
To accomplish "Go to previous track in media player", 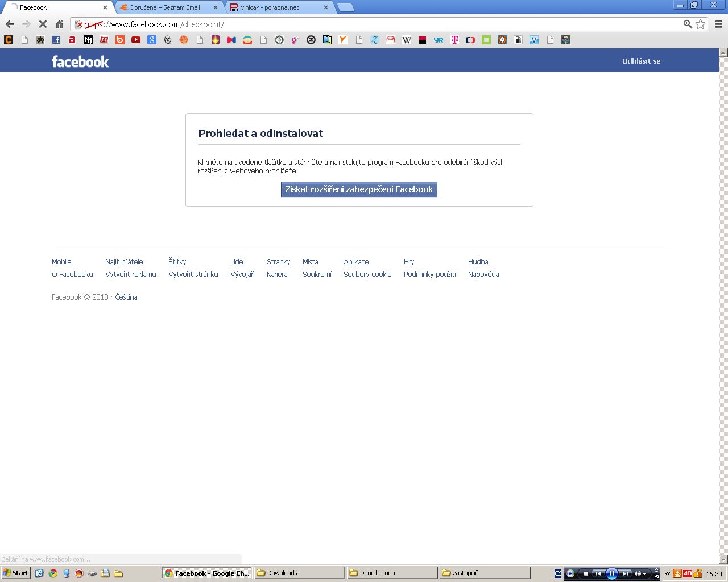I will (598, 573).
